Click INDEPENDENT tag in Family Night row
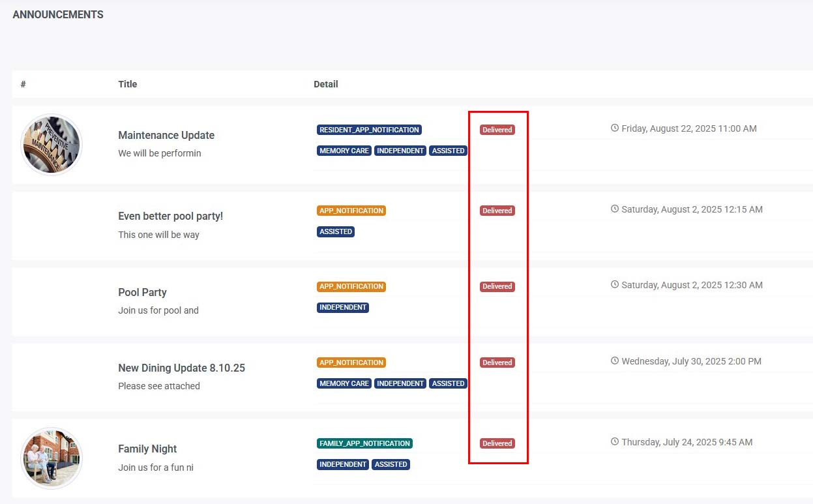This screenshot has height=504, width=813. point(343,464)
